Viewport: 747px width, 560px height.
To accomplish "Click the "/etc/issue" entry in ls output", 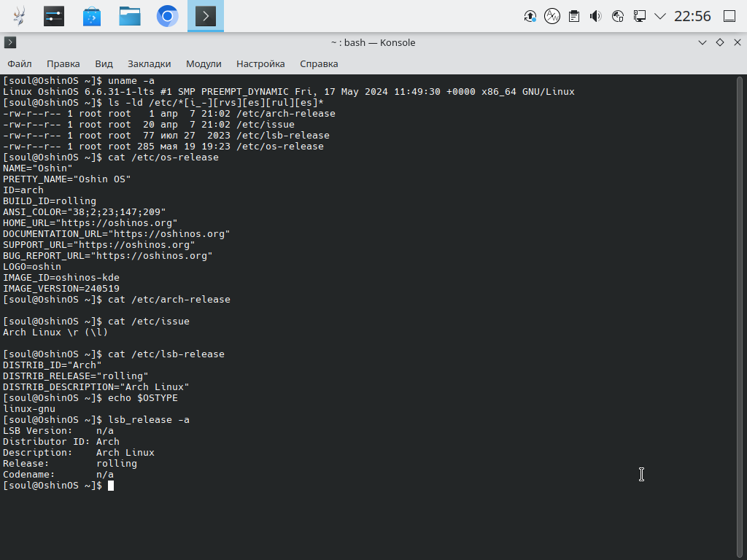I will (x=266, y=125).
